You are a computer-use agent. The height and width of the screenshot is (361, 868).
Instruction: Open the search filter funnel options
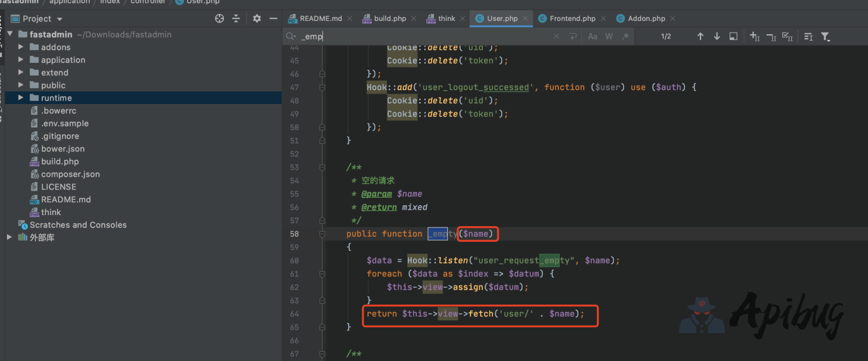coord(825,36)
